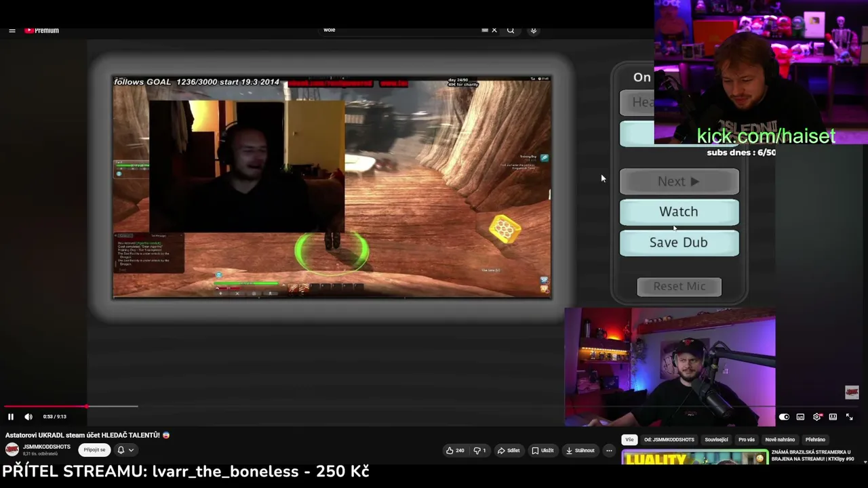Open more actions three-dot menu
Image resolution: width=868 pixels, height=488 pixels.
click(x=609, y=451)
